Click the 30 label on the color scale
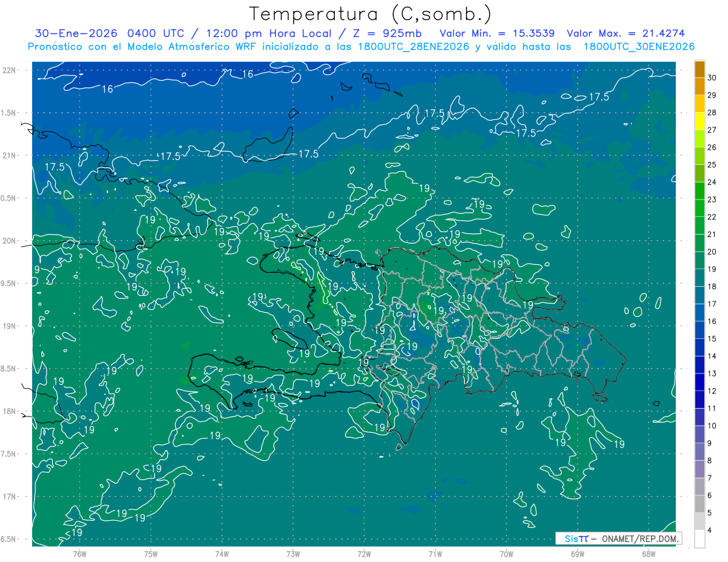The width and height of the screenshot is (728, 562). pyautogui.click(x=712, y=78)
